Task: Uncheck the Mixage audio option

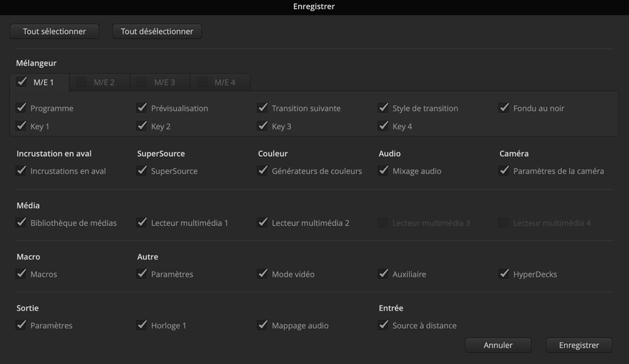Action: coord(383,171)
